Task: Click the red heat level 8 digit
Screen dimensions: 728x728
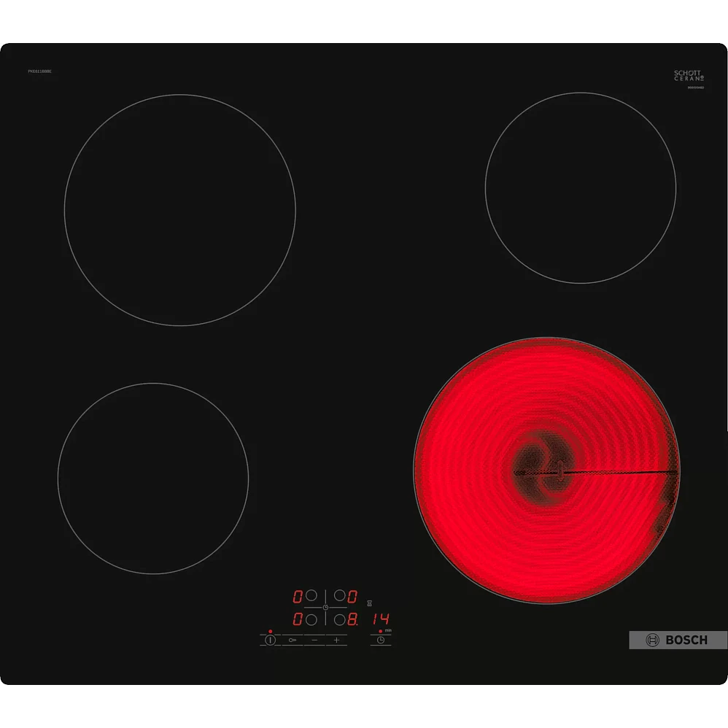Action: pos(352,619)
